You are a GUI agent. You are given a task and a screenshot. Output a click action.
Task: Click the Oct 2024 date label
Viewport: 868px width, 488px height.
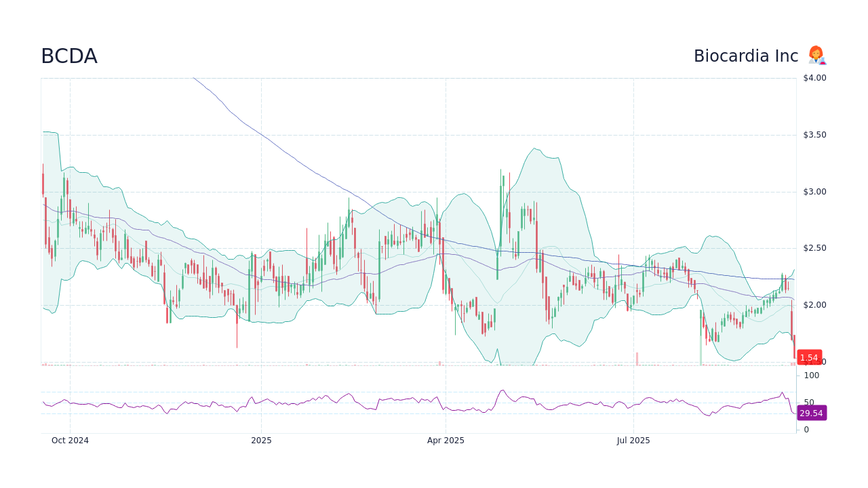[x=71, y=441]
